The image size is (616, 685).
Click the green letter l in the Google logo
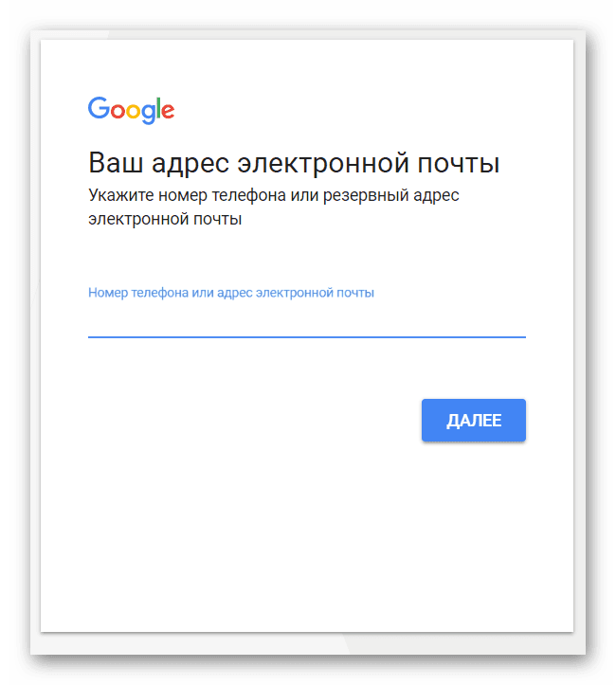coord(158,108)
